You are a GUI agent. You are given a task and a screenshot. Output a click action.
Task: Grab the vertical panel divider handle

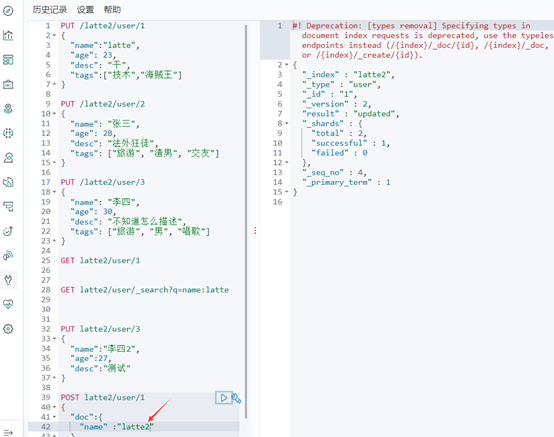(x=255, y=231)
